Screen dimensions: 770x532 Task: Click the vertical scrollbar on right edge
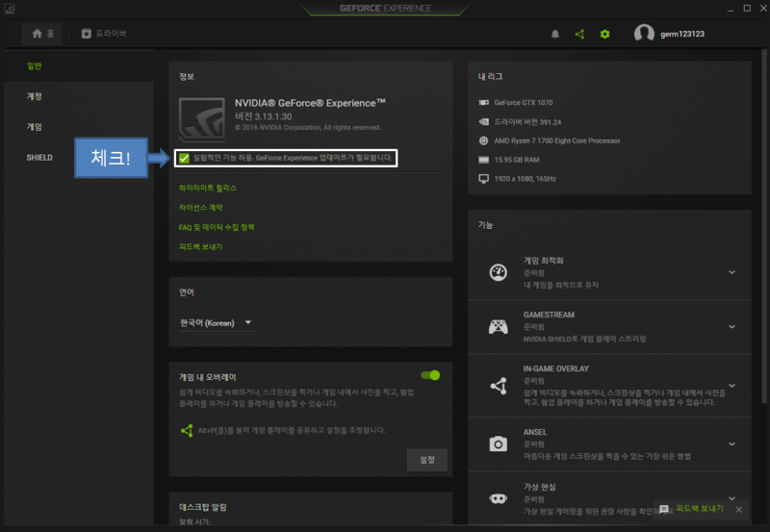click(763, 226)
